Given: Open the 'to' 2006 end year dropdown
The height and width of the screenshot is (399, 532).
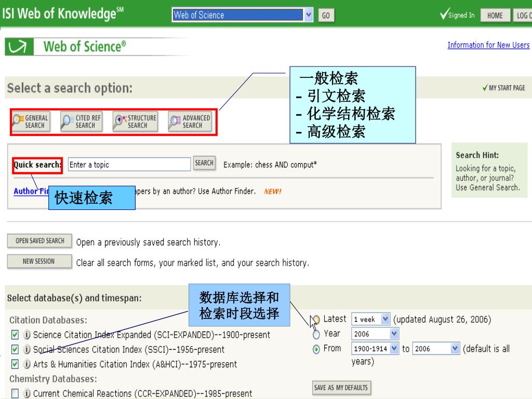Looking at the screenshot, I should [436, 349].
